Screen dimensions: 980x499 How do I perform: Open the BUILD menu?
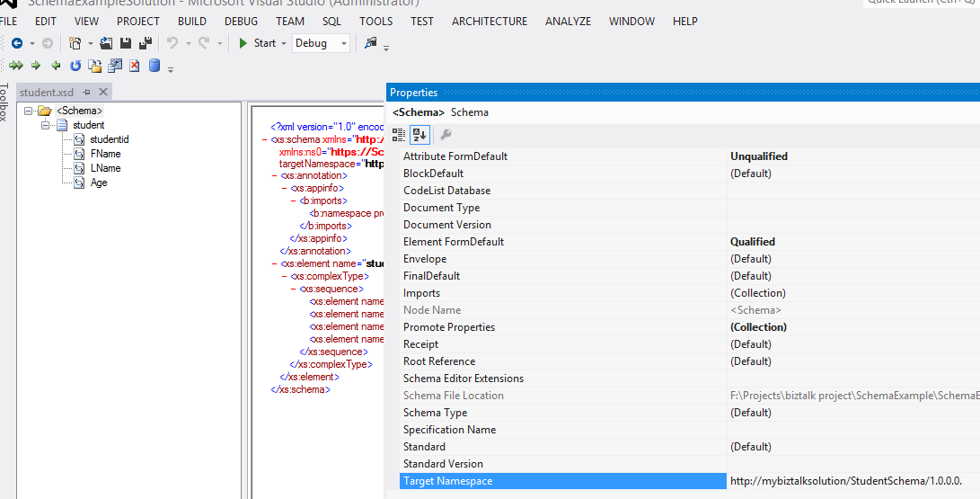coord(192,22)
